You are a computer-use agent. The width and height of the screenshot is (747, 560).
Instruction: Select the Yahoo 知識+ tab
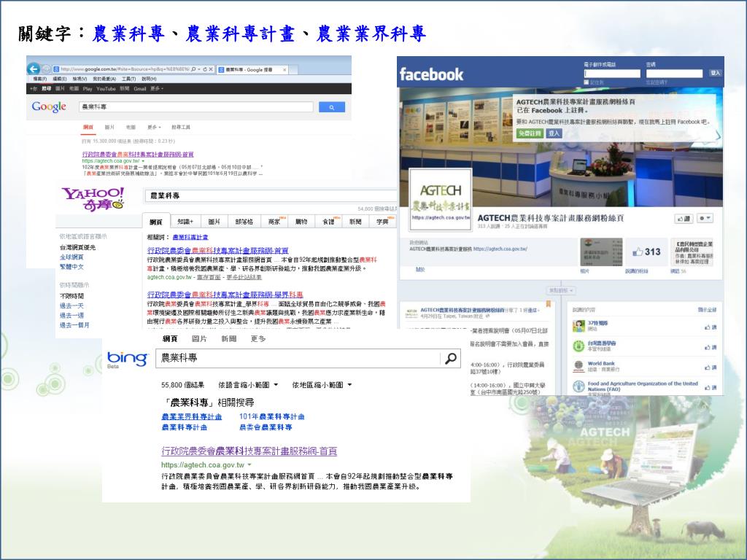pos(185,222)
